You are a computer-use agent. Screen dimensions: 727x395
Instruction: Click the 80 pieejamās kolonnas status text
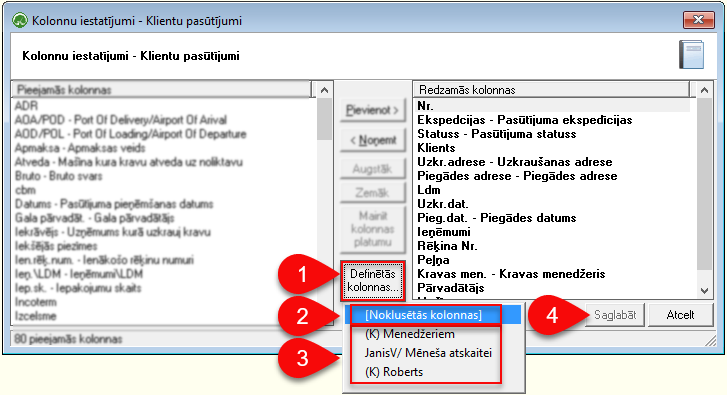[x=68, y=339]
